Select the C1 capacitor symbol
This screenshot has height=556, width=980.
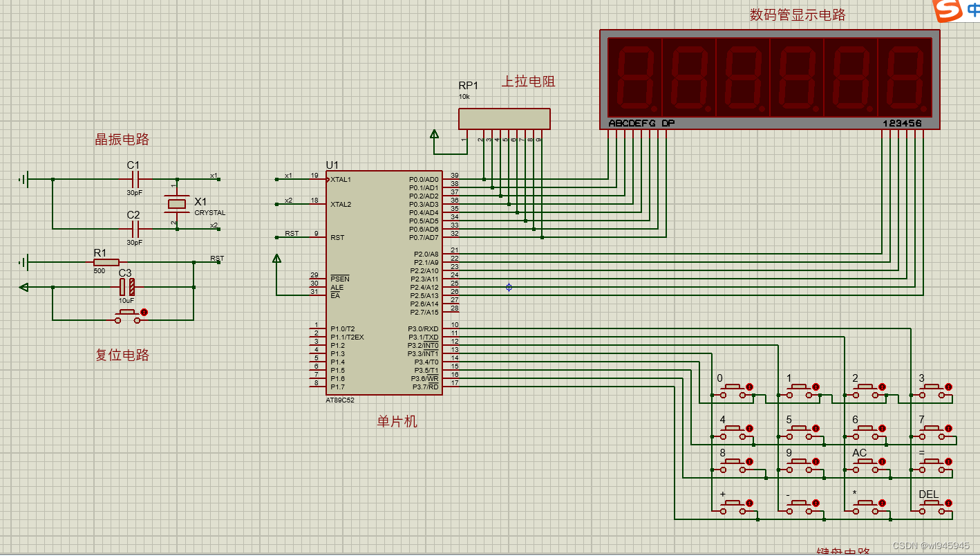[134, 179]
